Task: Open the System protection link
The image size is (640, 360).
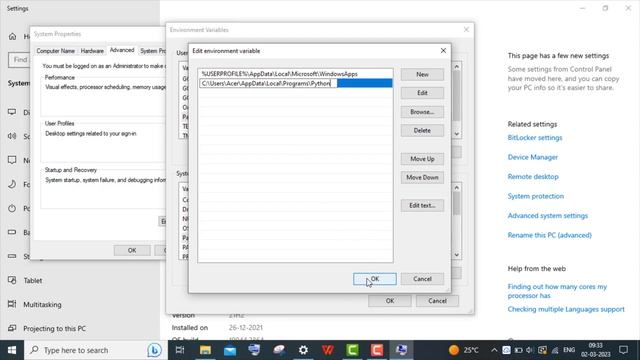Action: [x=536, y=196]
